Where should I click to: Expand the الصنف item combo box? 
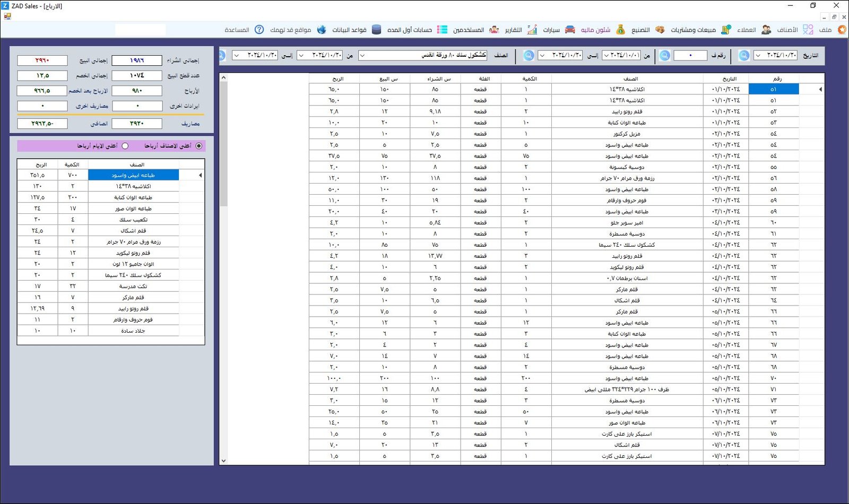point(362,55)
